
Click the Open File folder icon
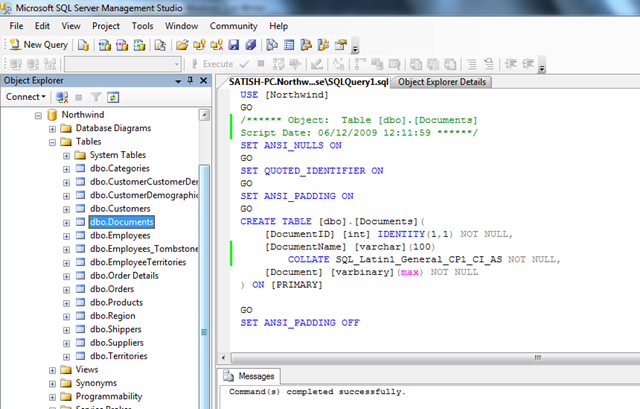tap(182, 45)
